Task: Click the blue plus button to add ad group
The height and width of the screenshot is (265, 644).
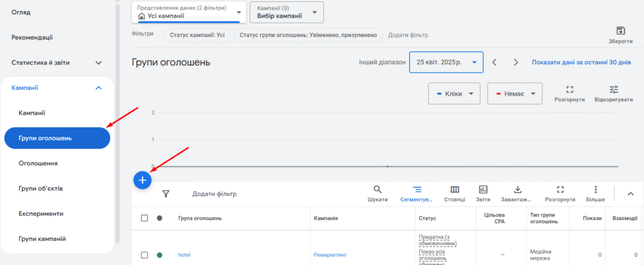Action: point(143,180)
